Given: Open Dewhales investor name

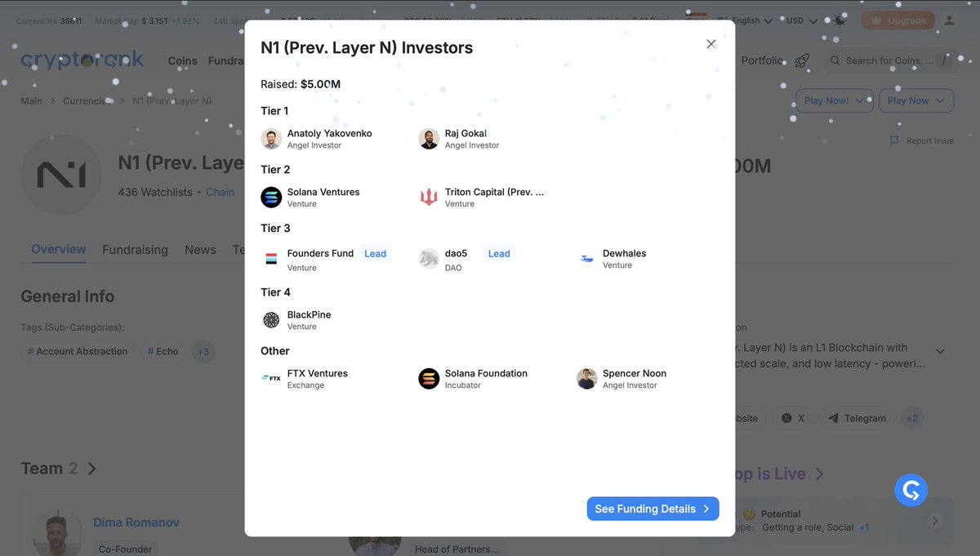Looking at the screenshot, I should (x=624, y=253).
